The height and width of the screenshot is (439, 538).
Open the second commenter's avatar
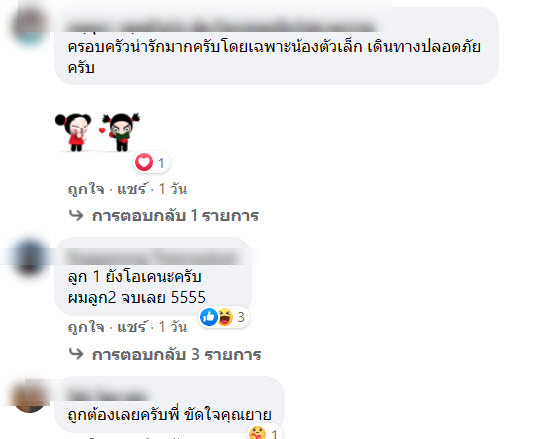click(29, 256)
